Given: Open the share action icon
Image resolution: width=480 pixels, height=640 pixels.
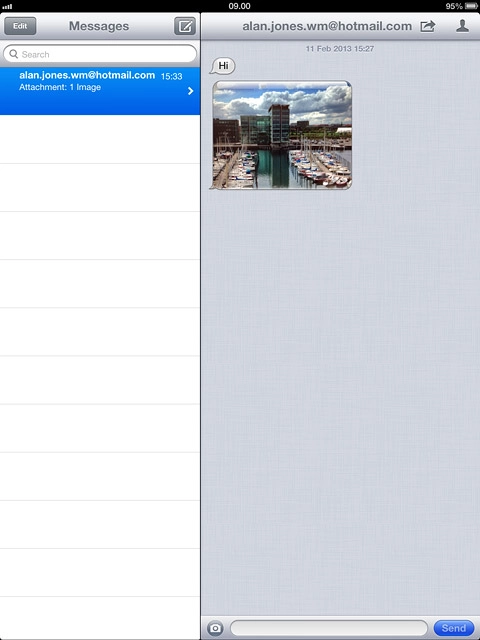Looking at the screenshot, I should point(427,26).
